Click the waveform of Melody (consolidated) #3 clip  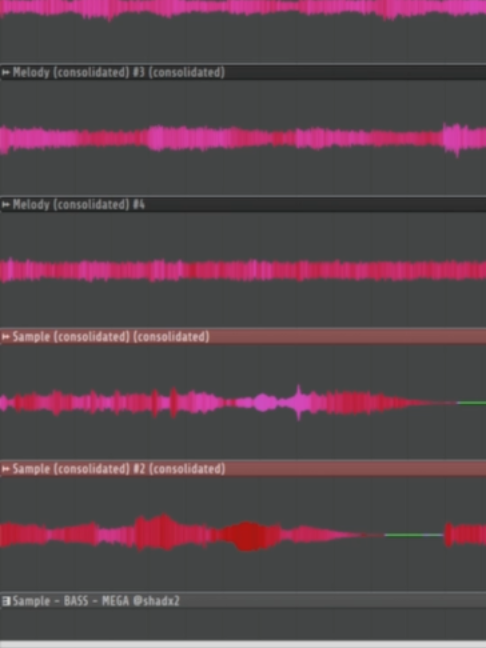243,138
